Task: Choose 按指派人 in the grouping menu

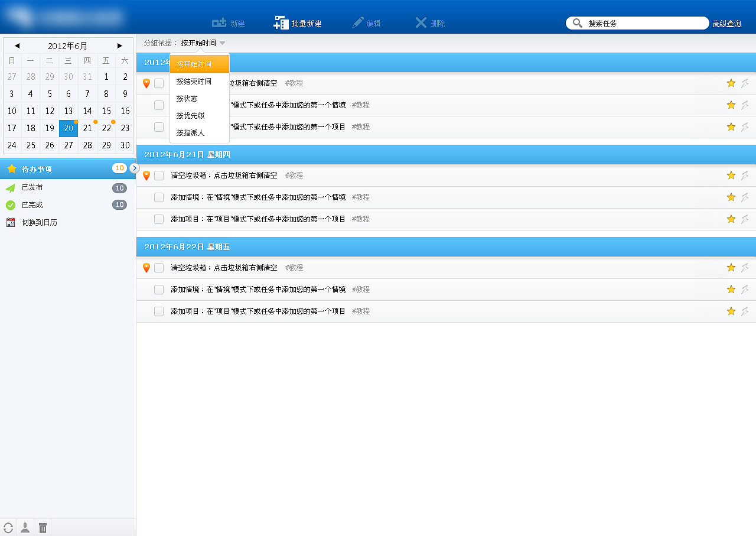Action: [200, 132]
